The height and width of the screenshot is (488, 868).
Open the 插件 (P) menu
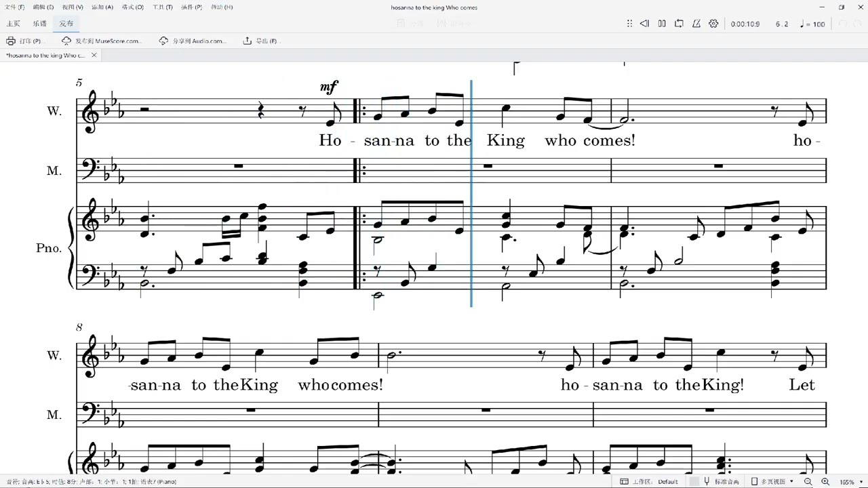pyautogui.click(x=191, y=7)
